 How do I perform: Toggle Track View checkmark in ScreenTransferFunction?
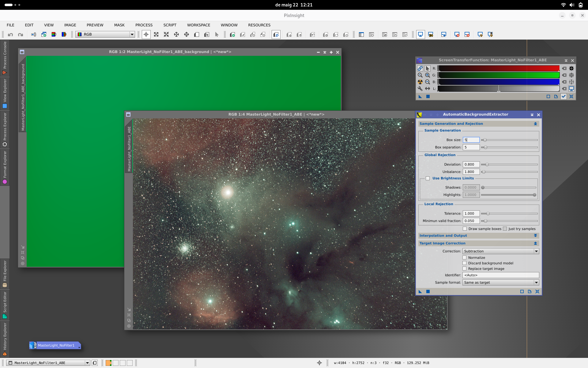tap(563, 97)
